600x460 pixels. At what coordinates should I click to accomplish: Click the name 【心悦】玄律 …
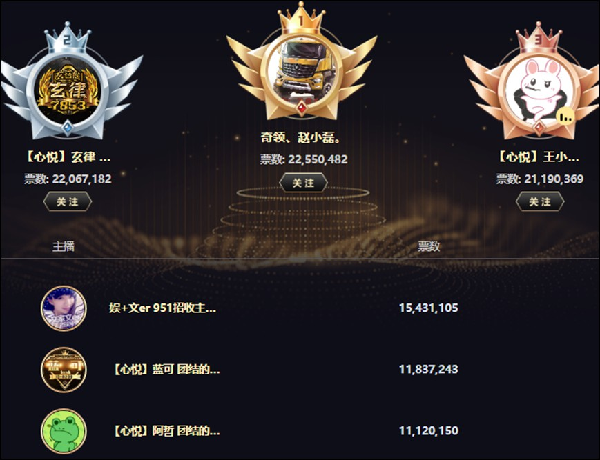click(67, 157)
